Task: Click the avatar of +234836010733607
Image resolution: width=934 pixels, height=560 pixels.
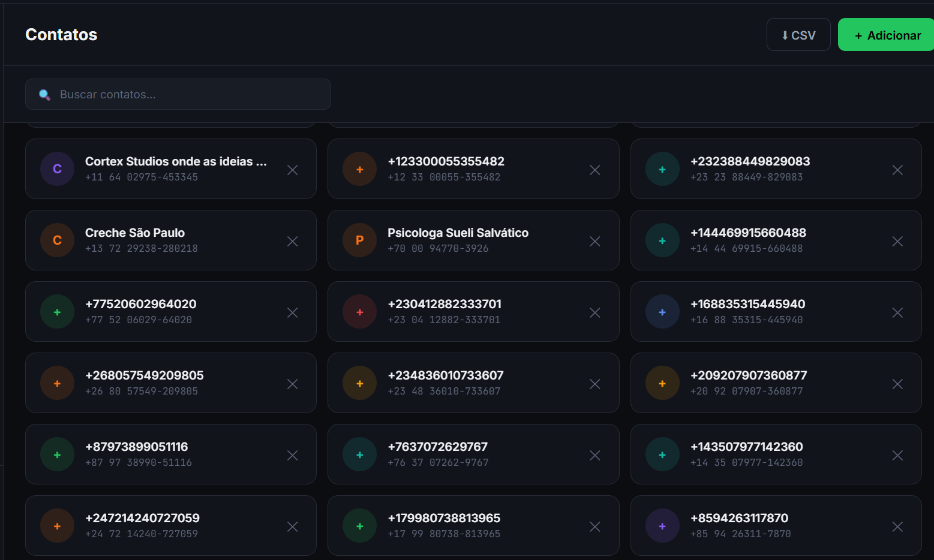Action: [359, 383]
